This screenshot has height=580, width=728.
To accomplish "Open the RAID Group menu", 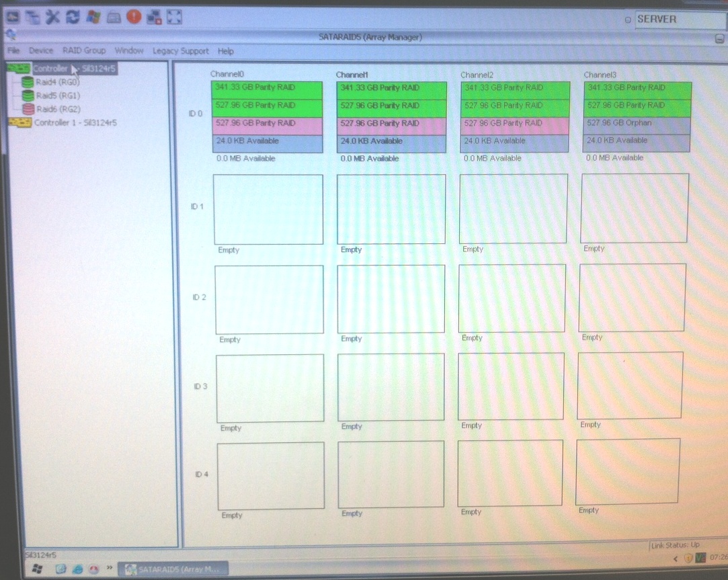I will tap(84, 50).
